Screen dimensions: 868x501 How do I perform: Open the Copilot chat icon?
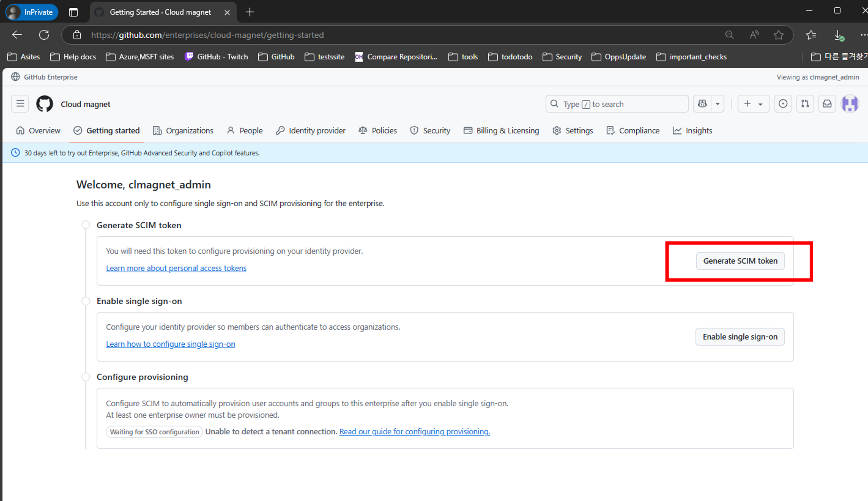click(x=702, y=104)
